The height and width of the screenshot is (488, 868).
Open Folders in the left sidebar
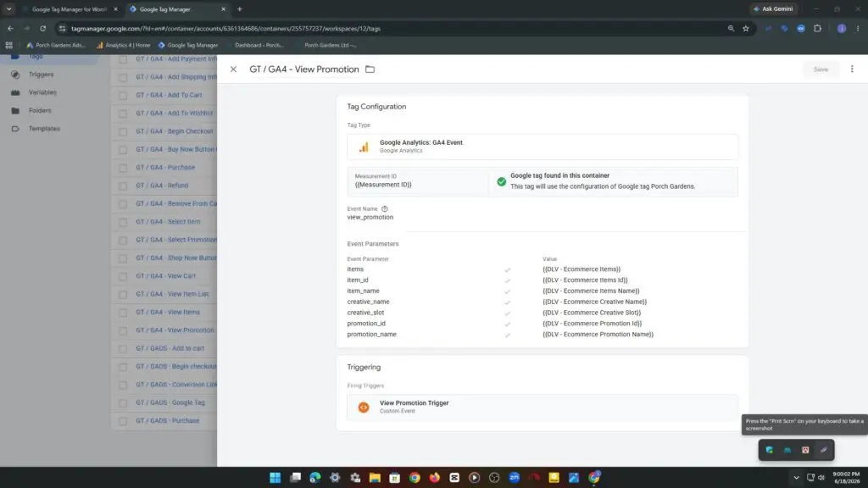40,111
